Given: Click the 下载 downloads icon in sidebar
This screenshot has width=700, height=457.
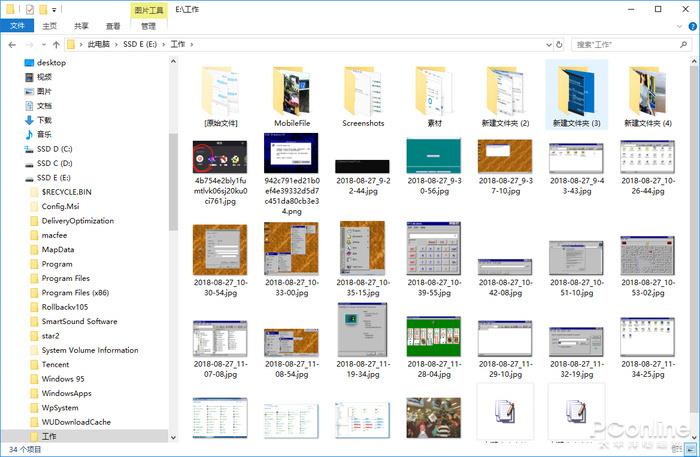Looking at the screenshot, I should coord(28,120).
